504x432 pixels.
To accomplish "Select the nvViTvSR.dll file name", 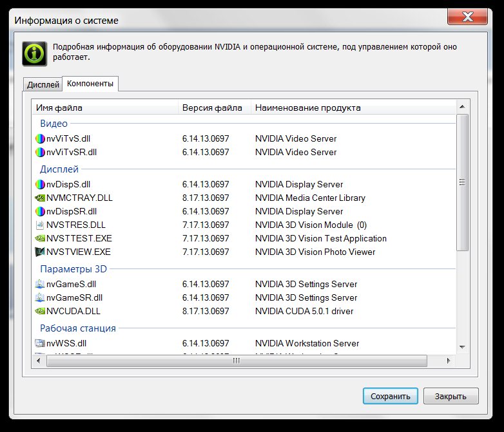I will [72, 152].
